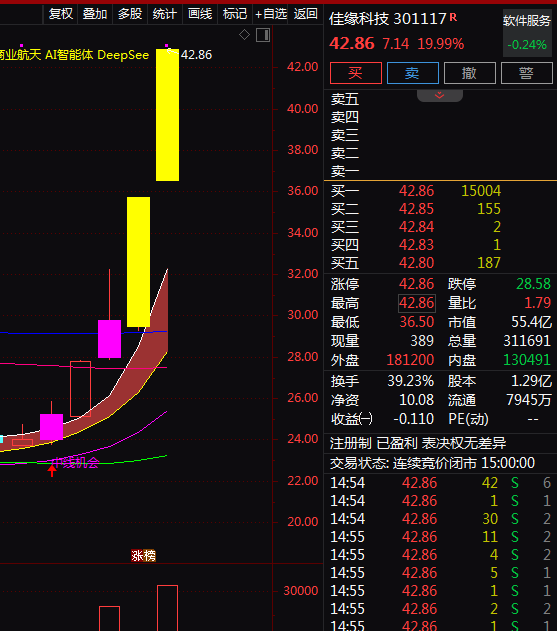This screenshot has width=557, height=631.
Task: Click the diamond marker icon above chart
Action: (x=244, y=35)
